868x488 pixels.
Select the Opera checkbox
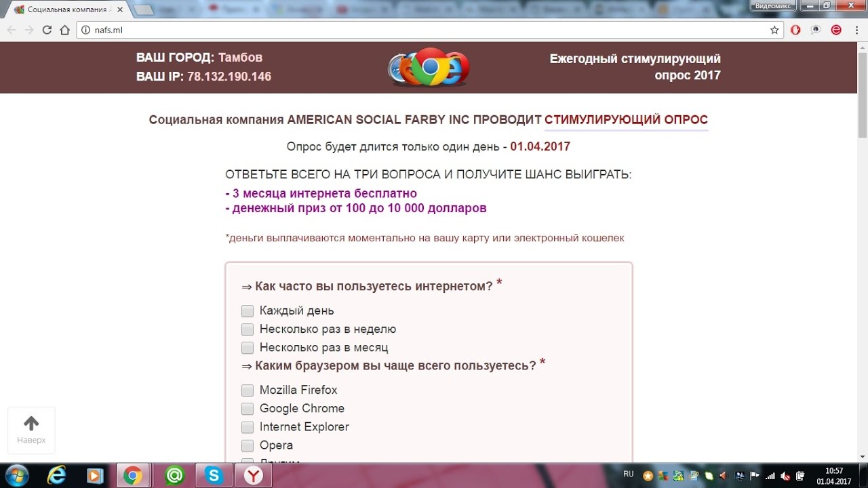[x=248, y=445]
